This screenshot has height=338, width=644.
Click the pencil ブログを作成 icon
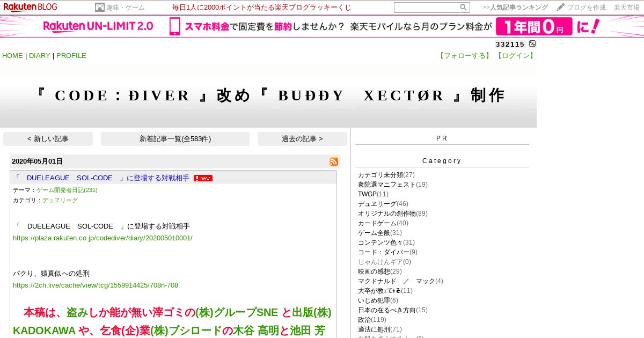[560, 8]
